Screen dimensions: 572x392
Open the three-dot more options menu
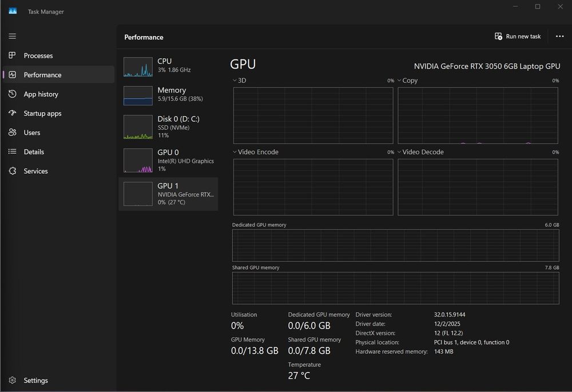click(x=559, y=36)
